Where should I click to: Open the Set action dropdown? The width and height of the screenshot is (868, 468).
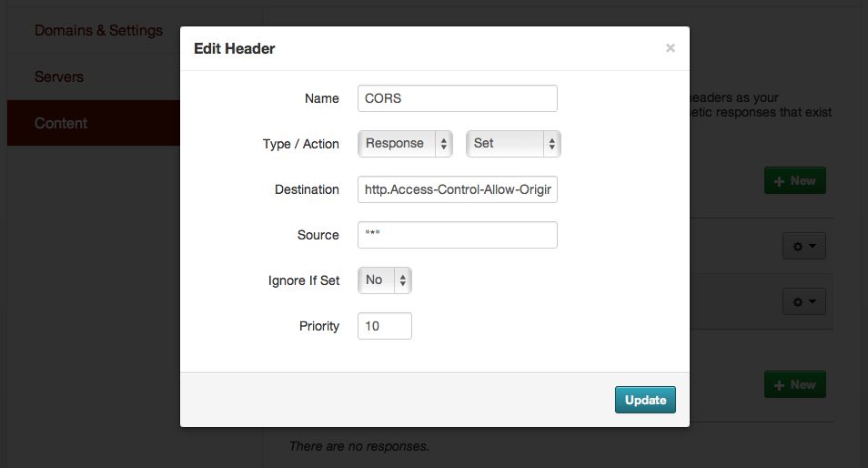(513, 144)
